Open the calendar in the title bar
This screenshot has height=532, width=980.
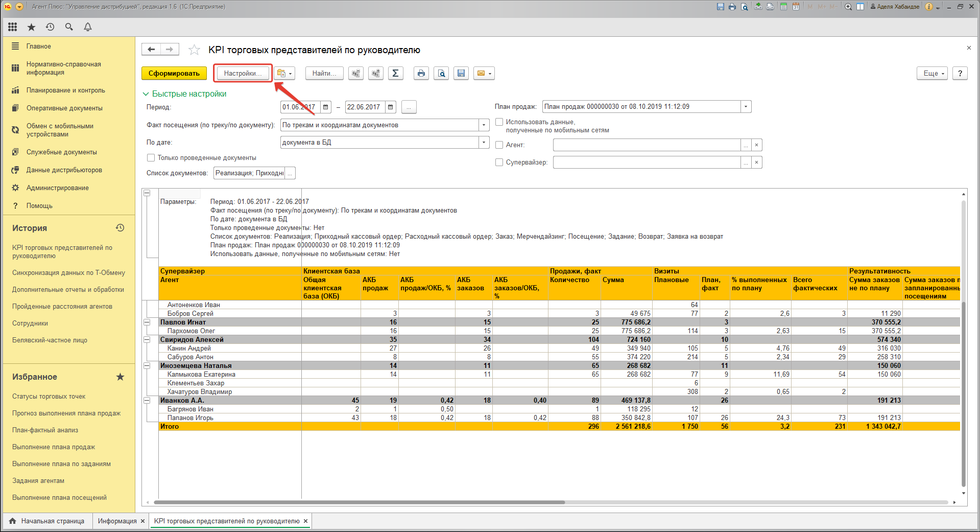click(796, 7)
